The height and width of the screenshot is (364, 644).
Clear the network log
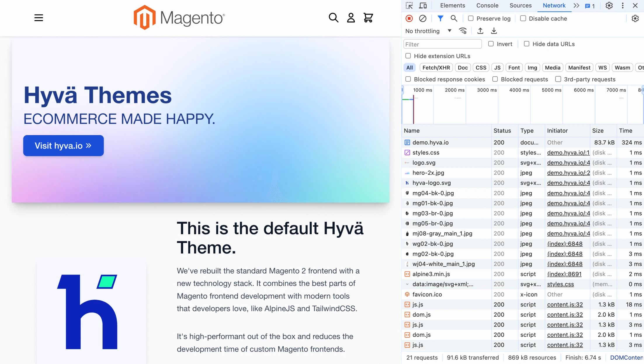click(x=423, y=18)
